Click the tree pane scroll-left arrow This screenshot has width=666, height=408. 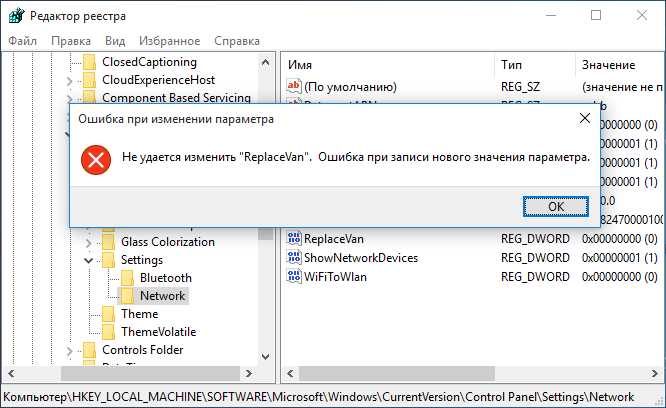tap(11, 374)
